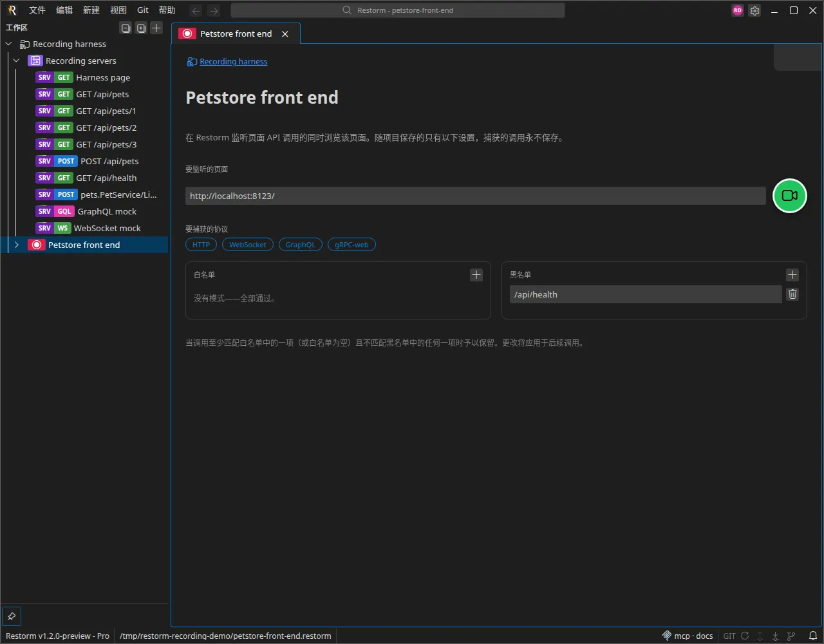Click the Restorm v1.2.0-preview version text
The width and height of the screenshot is (824, 644).
point(58,636)
